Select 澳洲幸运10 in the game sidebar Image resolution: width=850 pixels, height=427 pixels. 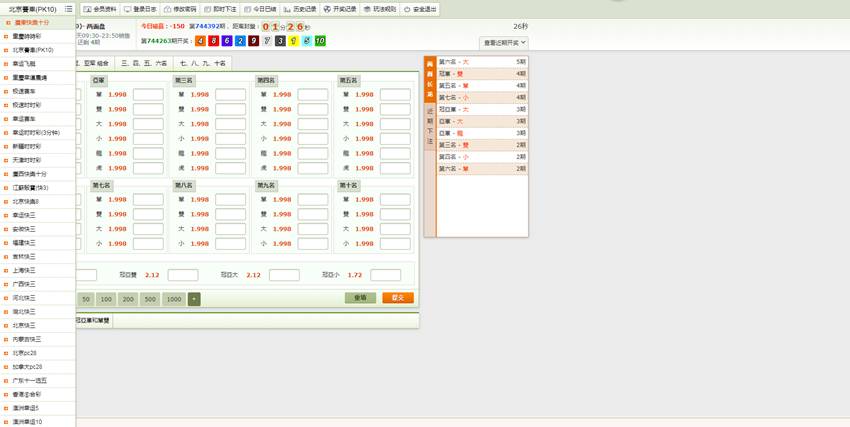click(x=38, y=422)
